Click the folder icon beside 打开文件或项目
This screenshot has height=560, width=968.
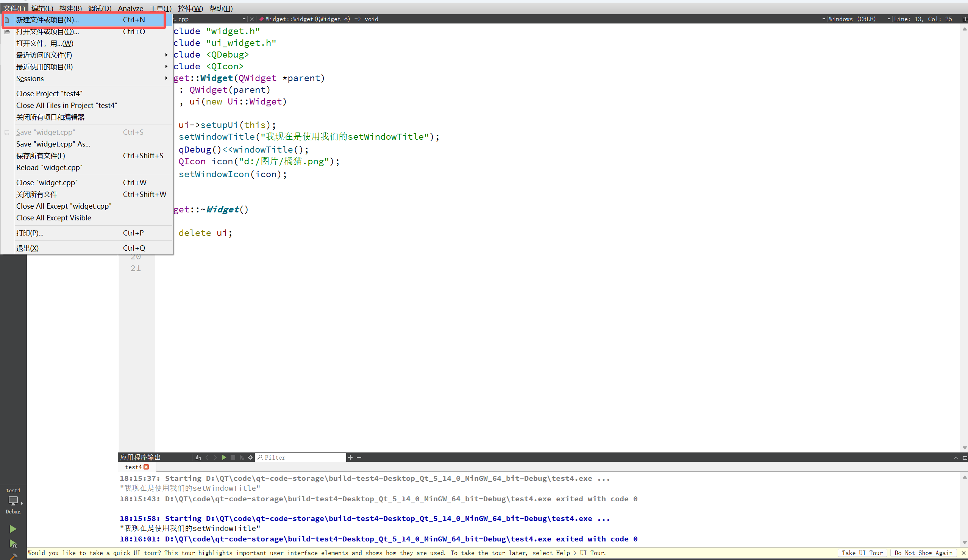(7, 32)
